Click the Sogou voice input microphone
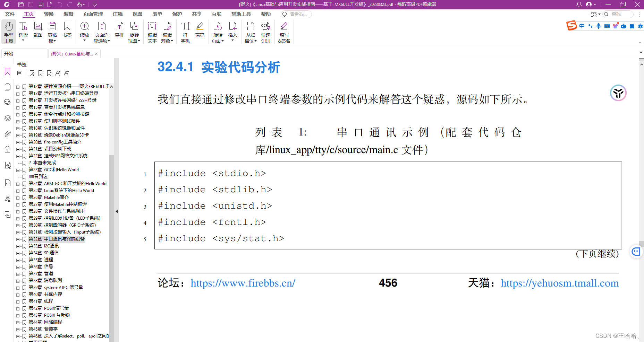Image resolution: width=644 pixels, height=342 pixels. (x=599, y=26)
